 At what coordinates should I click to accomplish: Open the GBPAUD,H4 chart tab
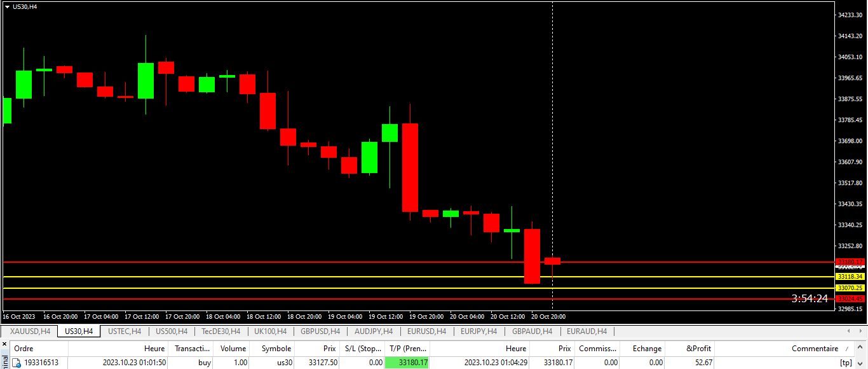coord(532,331)
